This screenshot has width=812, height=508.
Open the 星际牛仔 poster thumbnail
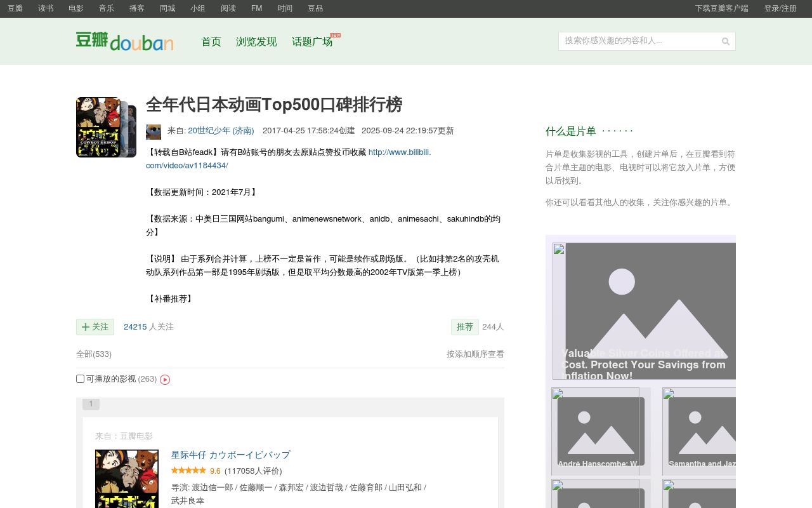tap(127, 479)
